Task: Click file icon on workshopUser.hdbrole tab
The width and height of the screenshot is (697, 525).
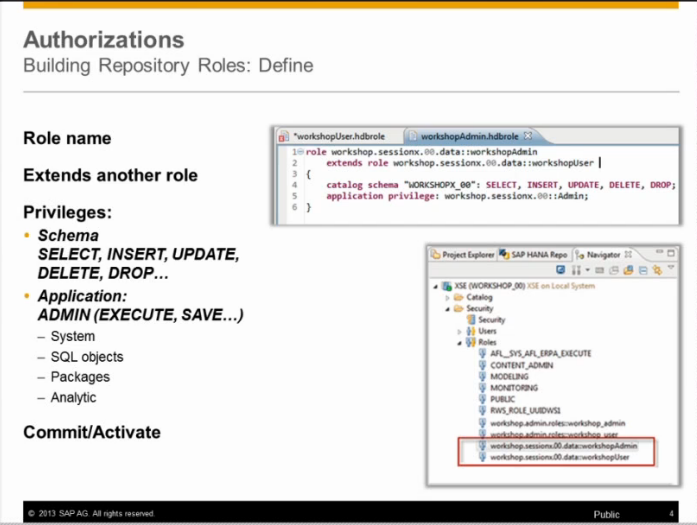Action: coord(284,137)
